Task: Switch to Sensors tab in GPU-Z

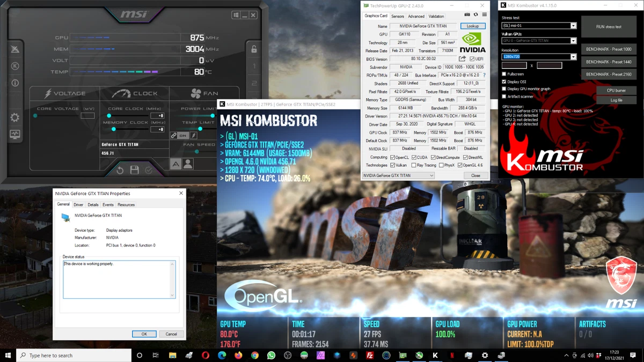Action: click(x=398, y=16)
